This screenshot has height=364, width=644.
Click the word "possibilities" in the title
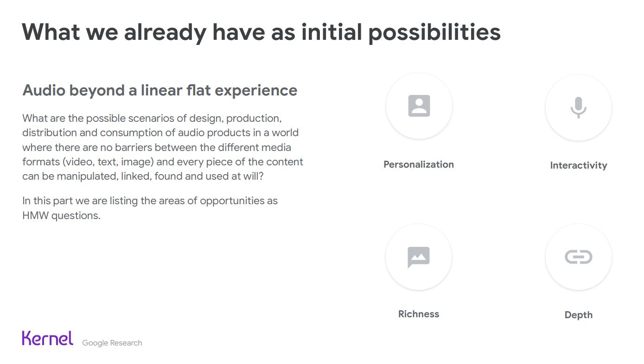(x=434, y=31)
